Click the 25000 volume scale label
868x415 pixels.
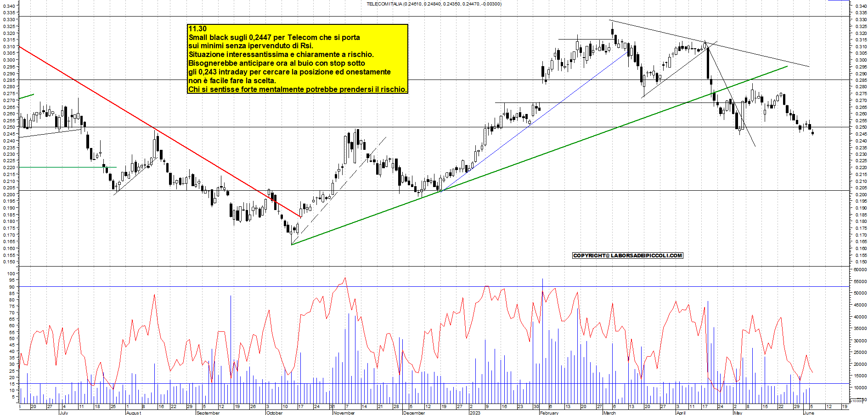tap(860, 352)
